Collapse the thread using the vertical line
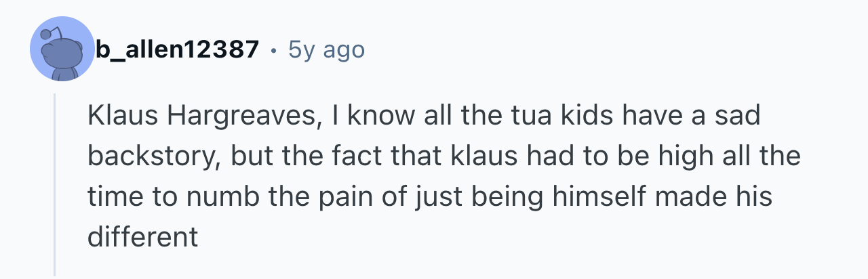 coord(55,184)
